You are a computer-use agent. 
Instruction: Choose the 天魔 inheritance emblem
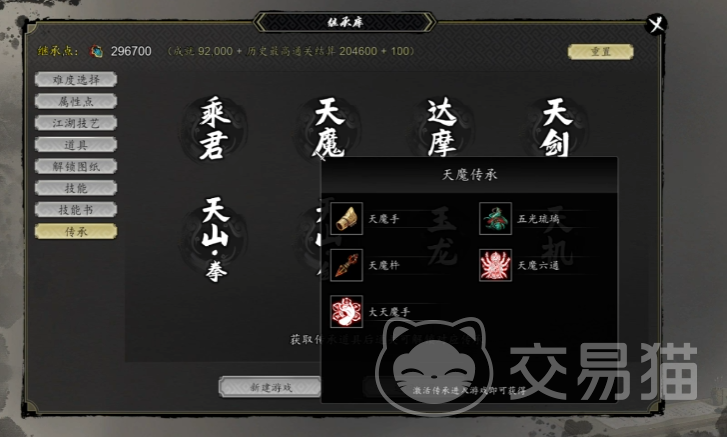click(x=329, y=128)
